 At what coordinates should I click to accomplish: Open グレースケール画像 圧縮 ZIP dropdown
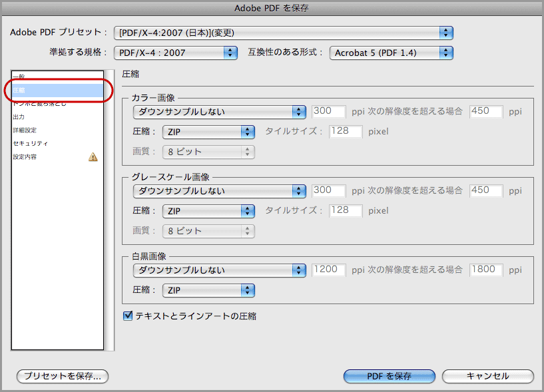[208, 211]
